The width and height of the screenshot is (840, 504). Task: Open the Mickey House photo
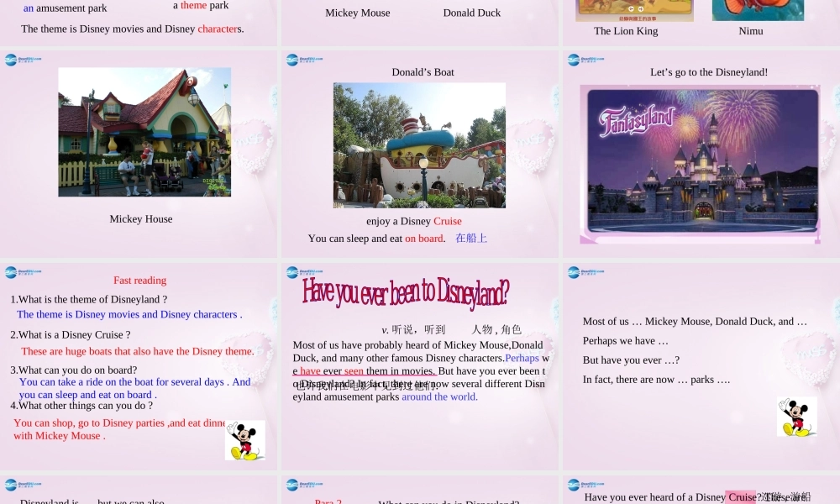click(144, 132)
